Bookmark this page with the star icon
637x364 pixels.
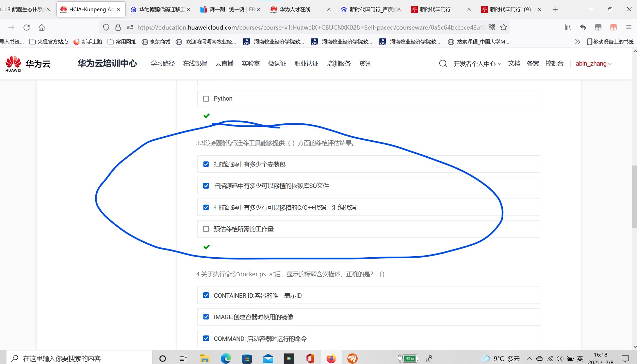click(x=504, y=28)
